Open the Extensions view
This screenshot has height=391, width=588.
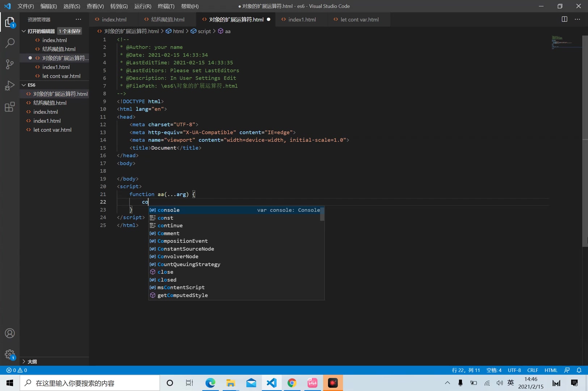[10, 107]
